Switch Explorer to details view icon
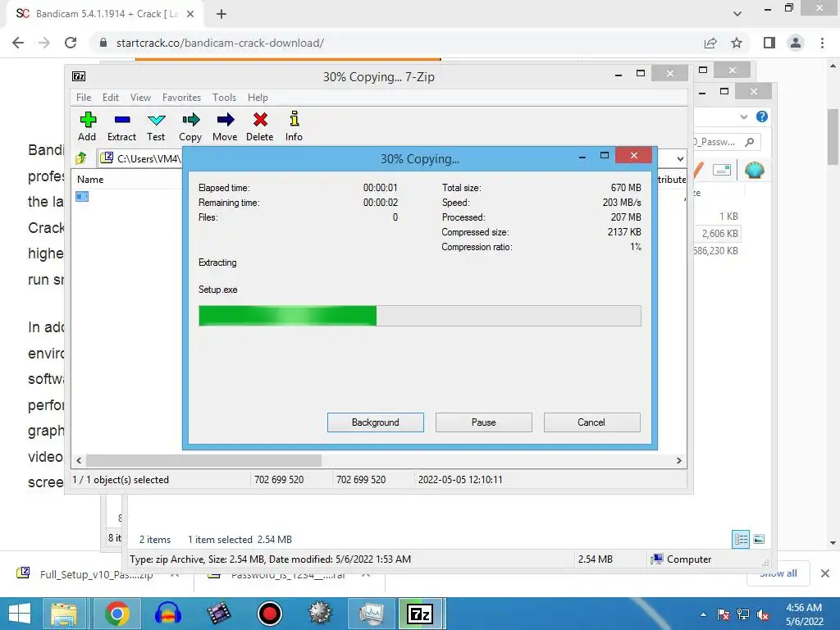Screen dimensions: 840x630 click(x=741, y=539)
